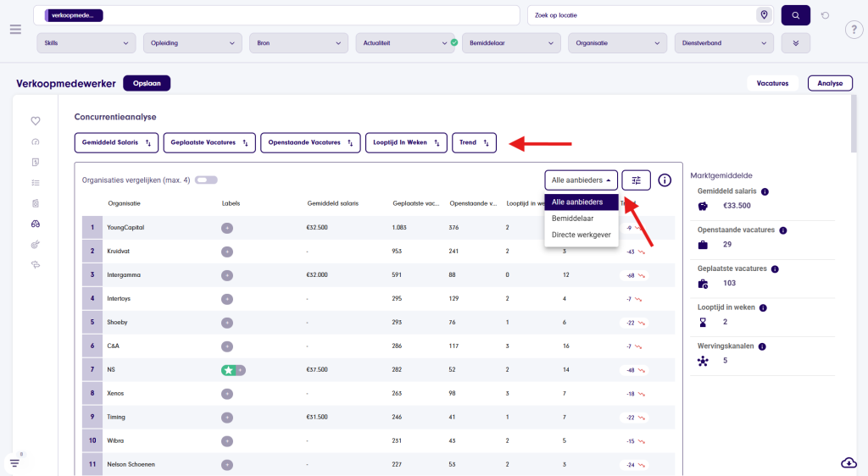Screen dimensions: 868x476
Task: Open the help question mark icon
Action: tap(854, 30)
